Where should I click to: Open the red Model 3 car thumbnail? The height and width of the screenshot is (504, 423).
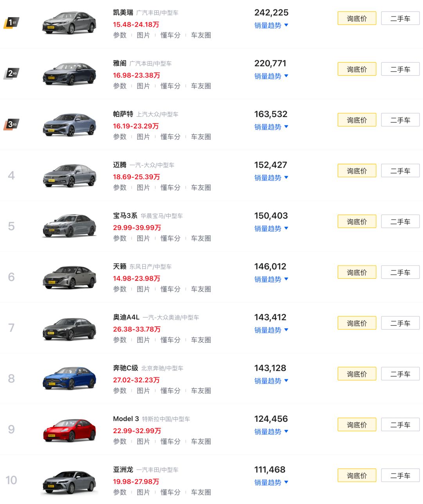click(x=69, y=430)
